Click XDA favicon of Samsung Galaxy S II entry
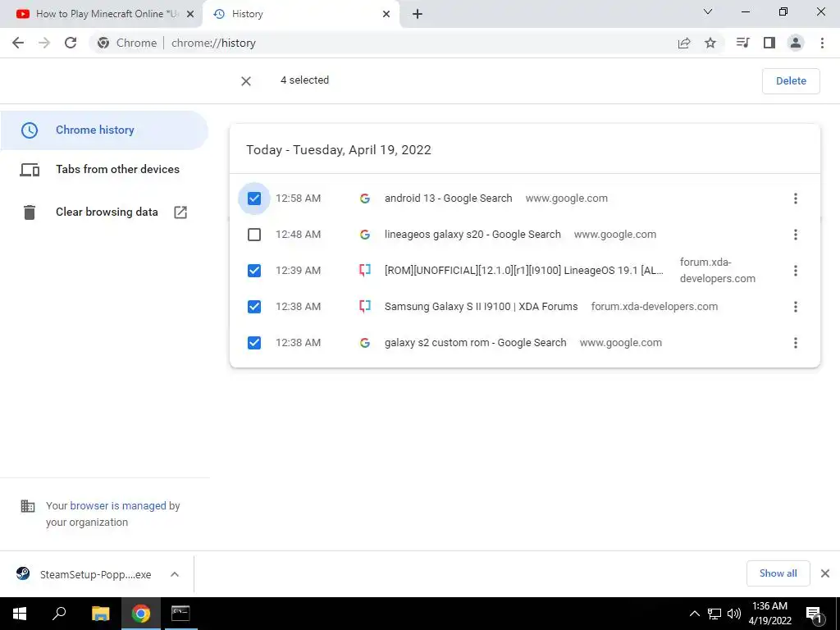This screenshot has height=630, width=840. point(365,307)
